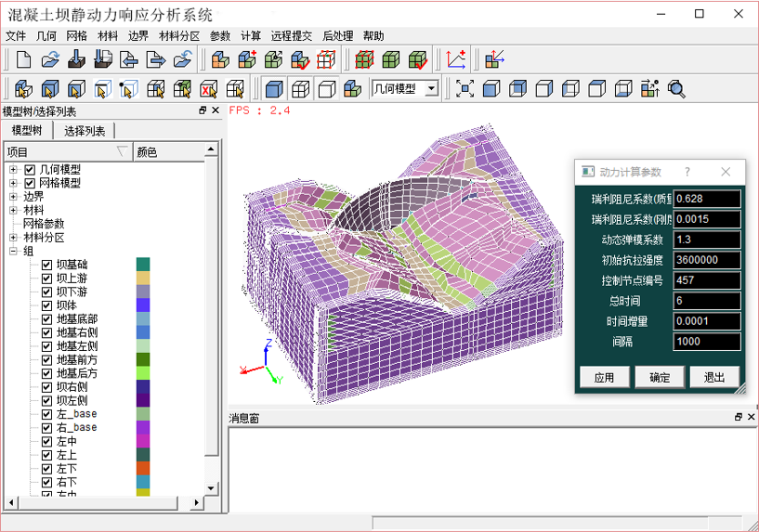Click the 应用 button in dialog
759x532 pixels.
605,377
